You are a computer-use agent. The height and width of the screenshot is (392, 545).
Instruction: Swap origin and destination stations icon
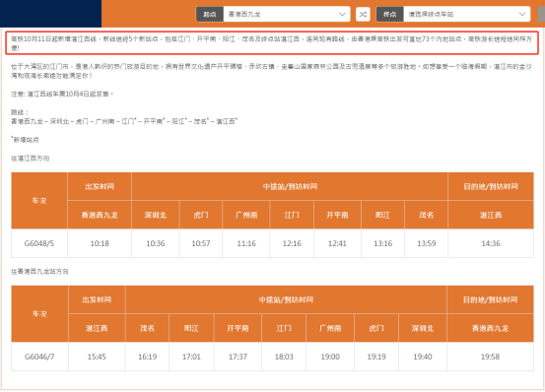(x=363, y=14)
